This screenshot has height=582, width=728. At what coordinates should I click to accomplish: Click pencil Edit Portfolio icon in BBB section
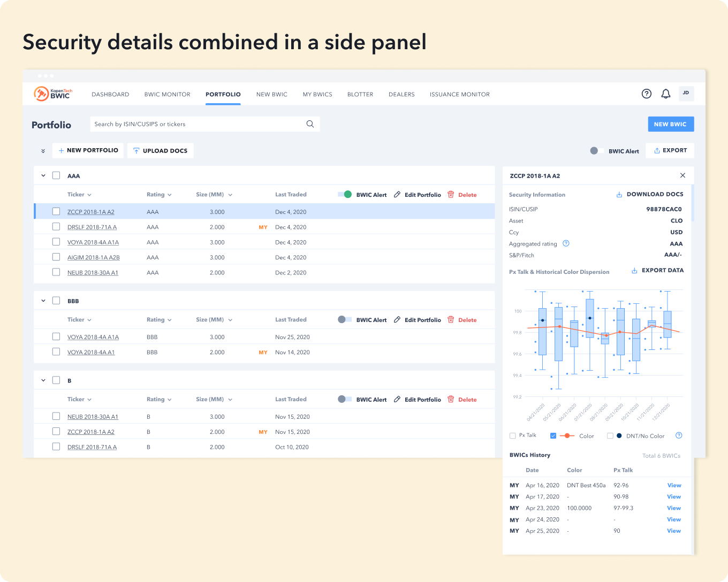(397, 320)
